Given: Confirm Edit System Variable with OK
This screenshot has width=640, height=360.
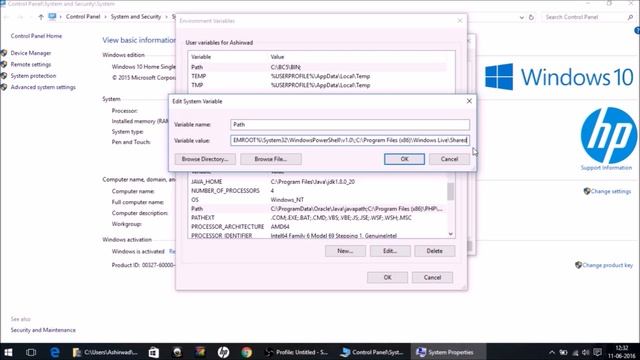Looking at the screenshot, I should coord(404,159).
